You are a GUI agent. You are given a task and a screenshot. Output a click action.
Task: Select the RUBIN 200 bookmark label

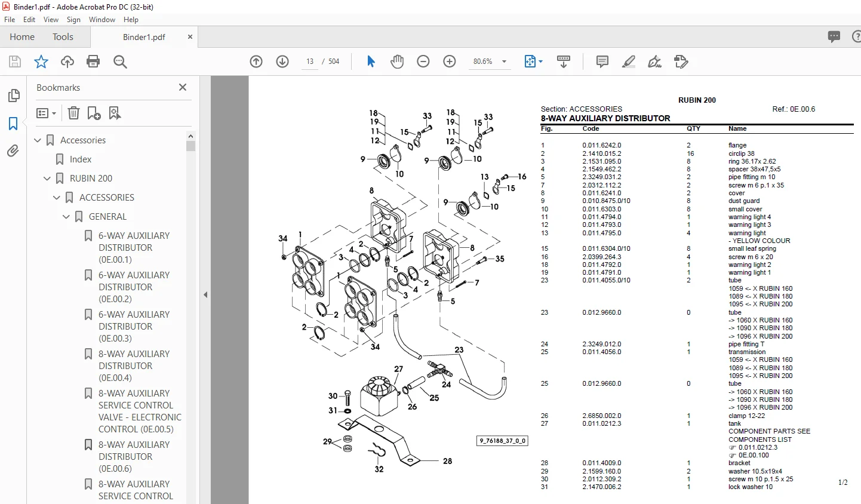[x=91, y=179]
